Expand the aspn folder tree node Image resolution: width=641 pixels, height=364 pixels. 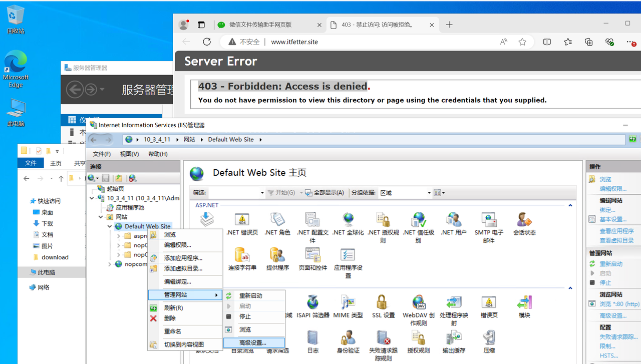119,236
